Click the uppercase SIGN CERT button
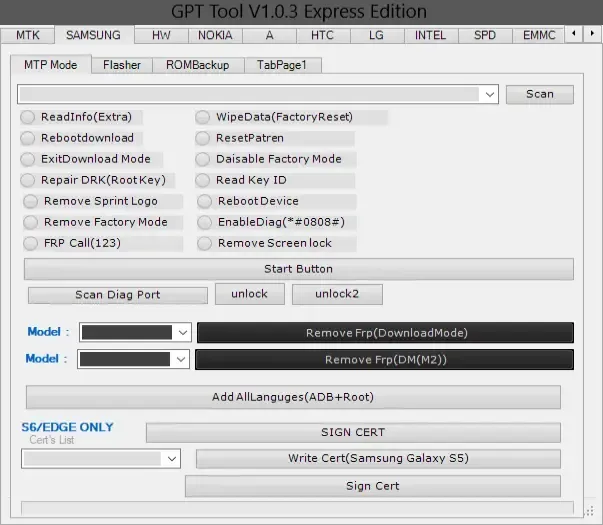This screenshot has height=525, width=603. point(353,432)
